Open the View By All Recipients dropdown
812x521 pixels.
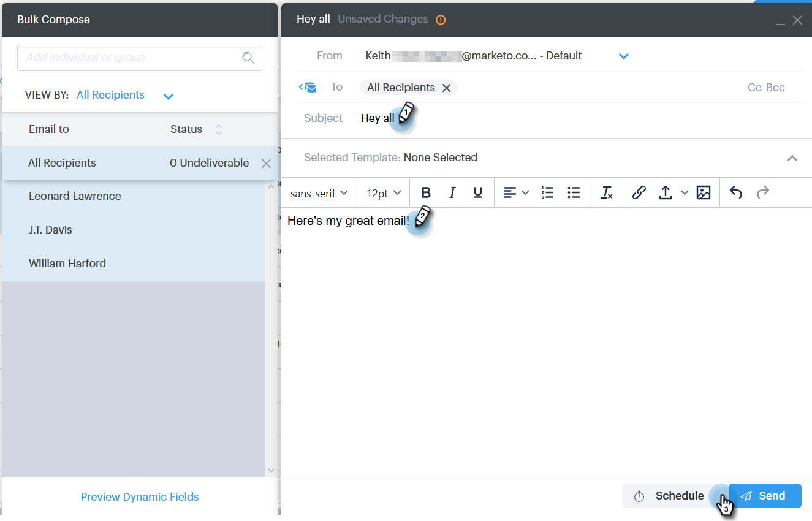169,96
